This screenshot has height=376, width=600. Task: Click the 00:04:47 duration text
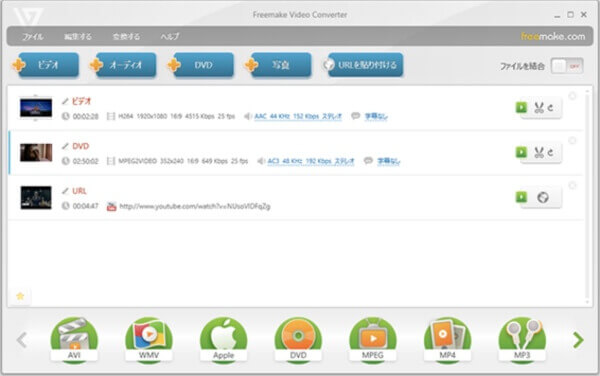[86, 206]
